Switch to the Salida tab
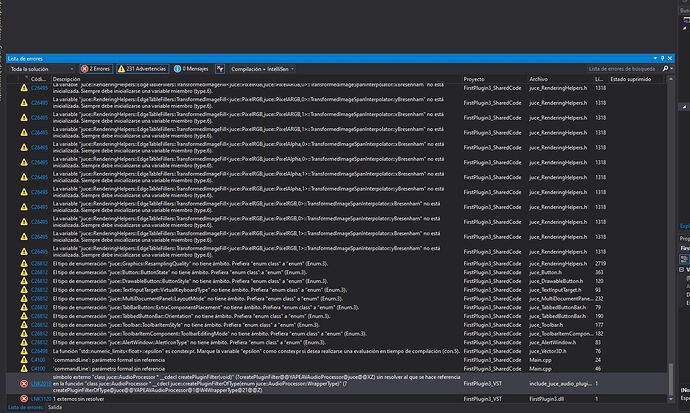Image resolution: width=690 pixels, height=413 pixels. [55, 407]
